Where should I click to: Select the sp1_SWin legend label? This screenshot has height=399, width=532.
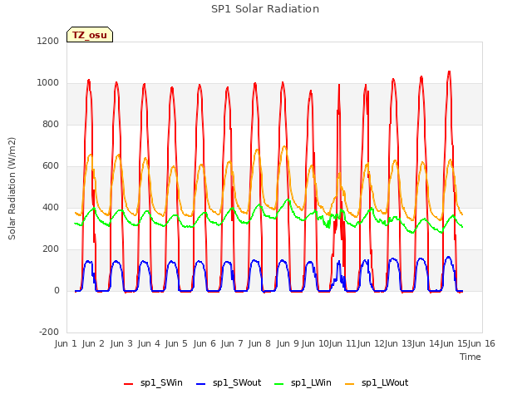point(161,382)
